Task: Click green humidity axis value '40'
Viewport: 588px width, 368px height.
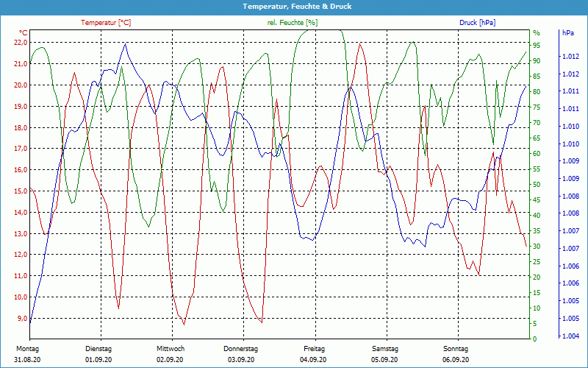Action: (x=537, y=215)
